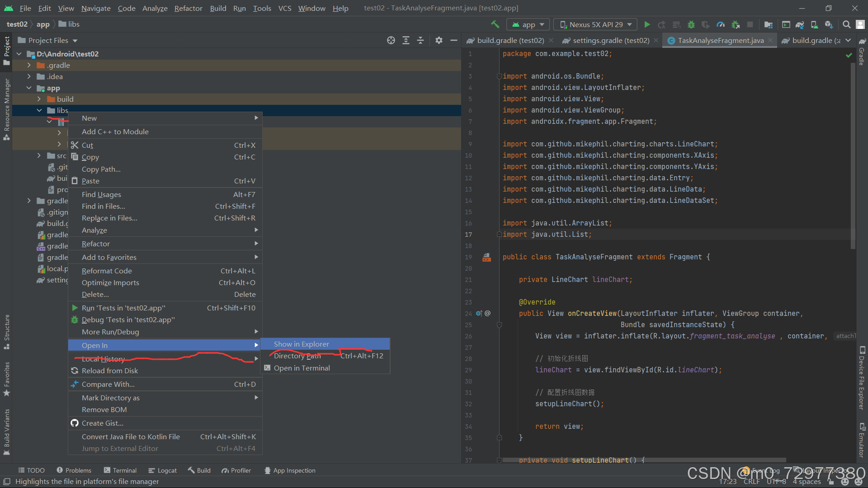Run the app on the selected device
868x488 pixels.
coord(647,24)
